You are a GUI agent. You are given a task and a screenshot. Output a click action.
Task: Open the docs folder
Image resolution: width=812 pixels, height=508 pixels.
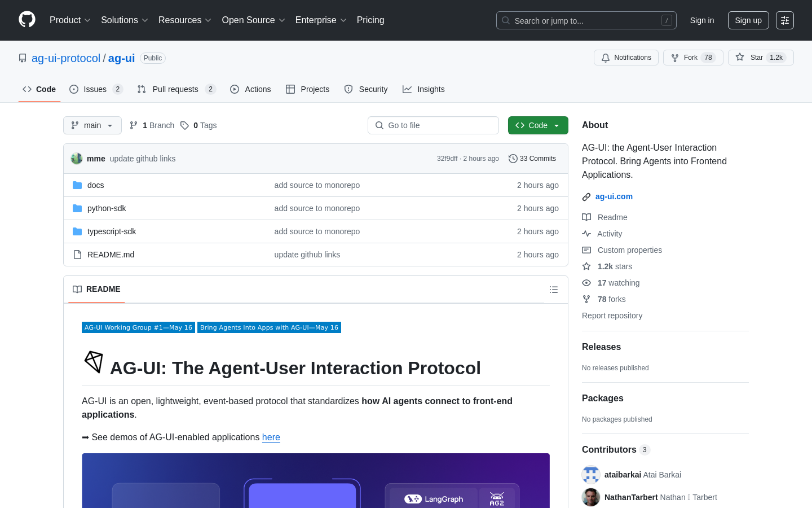[x=96, y=185]
